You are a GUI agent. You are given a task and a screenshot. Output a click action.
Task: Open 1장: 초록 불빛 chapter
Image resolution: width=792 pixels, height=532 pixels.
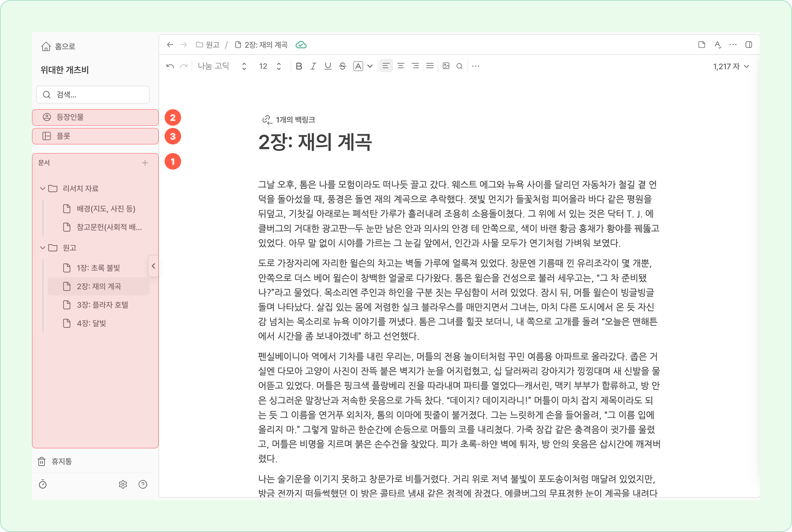pyautogui.click(x=99, y=268)
